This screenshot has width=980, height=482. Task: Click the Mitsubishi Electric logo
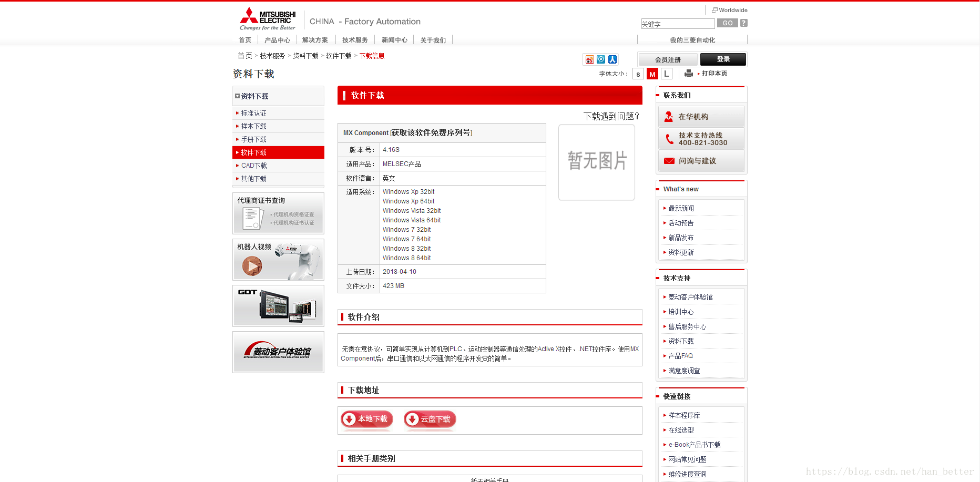(x=267, y=19)
